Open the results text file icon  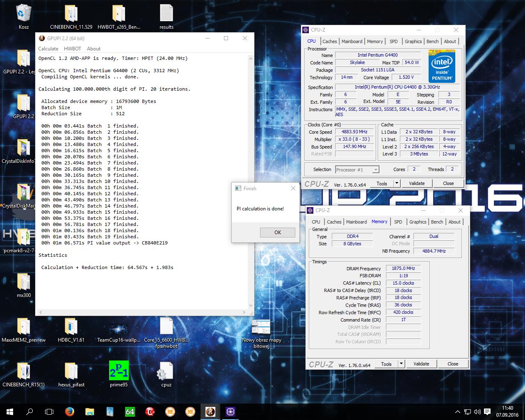[166, 16]
